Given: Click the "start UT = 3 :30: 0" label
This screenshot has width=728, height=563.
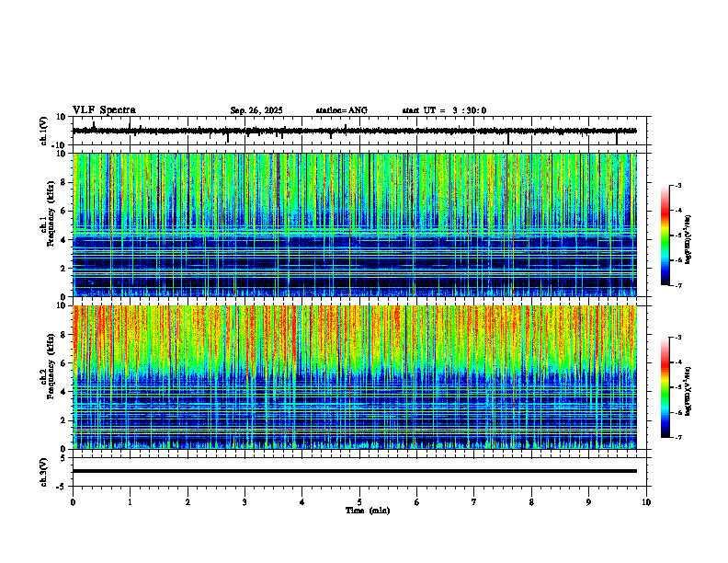Looking at the screenshot, I should point(444,110).
